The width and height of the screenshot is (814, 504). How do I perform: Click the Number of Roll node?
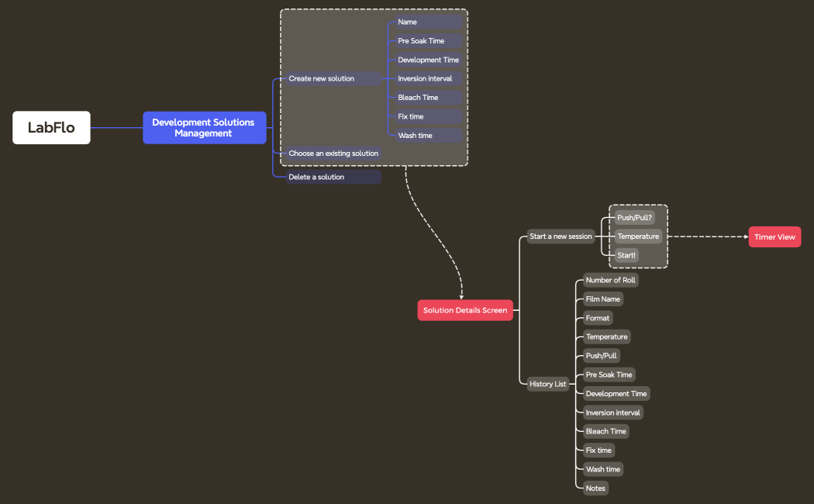(610, 280)
